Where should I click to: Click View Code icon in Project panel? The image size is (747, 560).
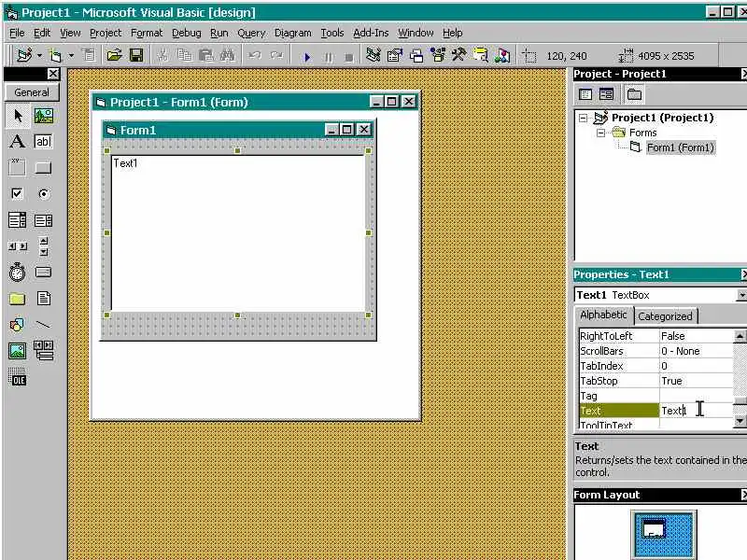[585, 94]
